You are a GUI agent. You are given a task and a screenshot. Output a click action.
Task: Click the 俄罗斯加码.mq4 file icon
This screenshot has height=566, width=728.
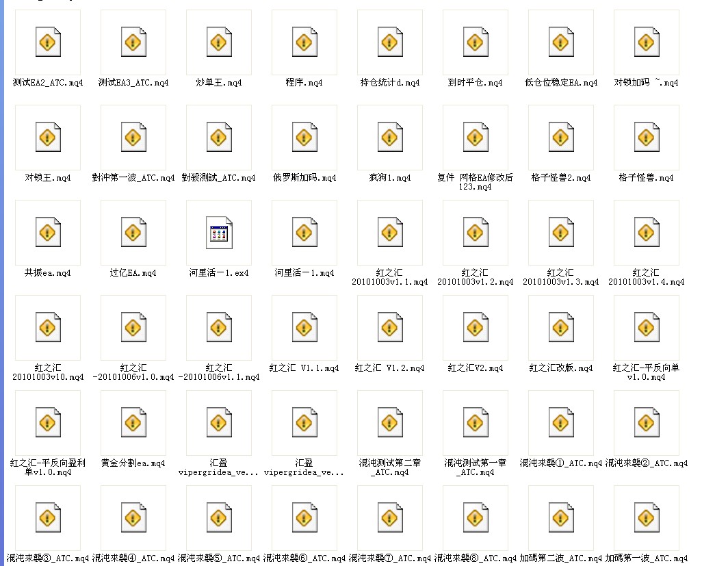(304, 138)
